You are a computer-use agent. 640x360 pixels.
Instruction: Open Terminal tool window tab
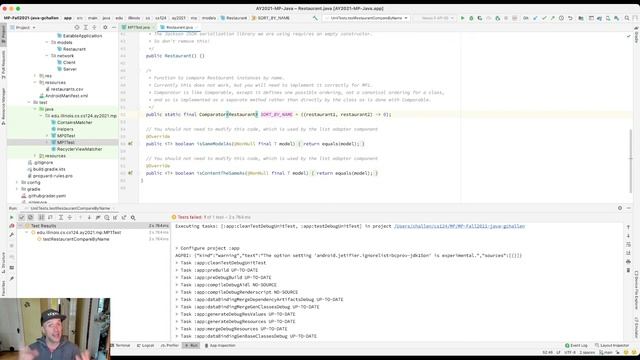[120, 345]
